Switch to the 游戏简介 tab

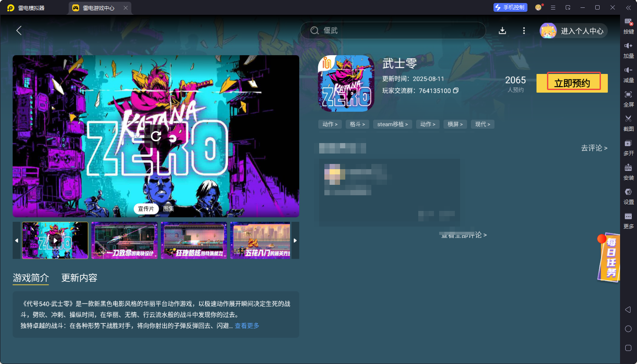coord(31,278)
